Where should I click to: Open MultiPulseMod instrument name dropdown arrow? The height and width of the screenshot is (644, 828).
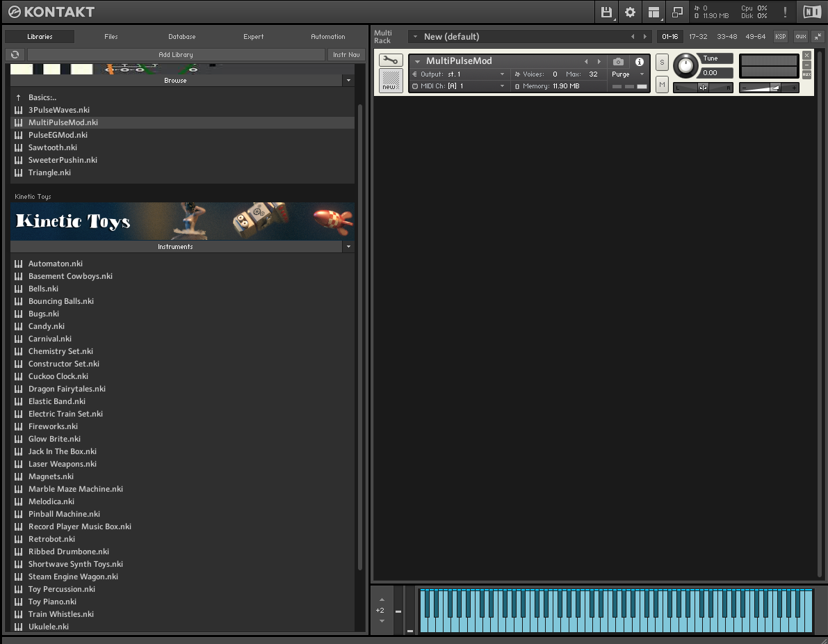[417, 61]
